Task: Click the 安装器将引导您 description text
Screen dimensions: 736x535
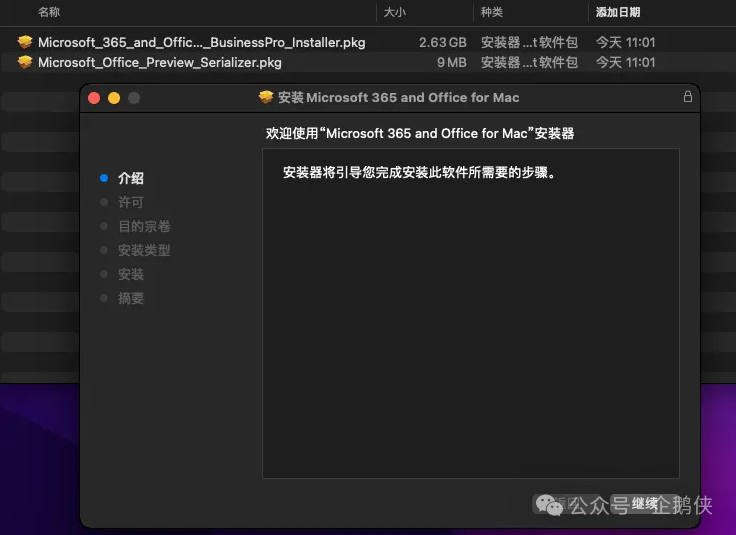Action: click(419, 173)
